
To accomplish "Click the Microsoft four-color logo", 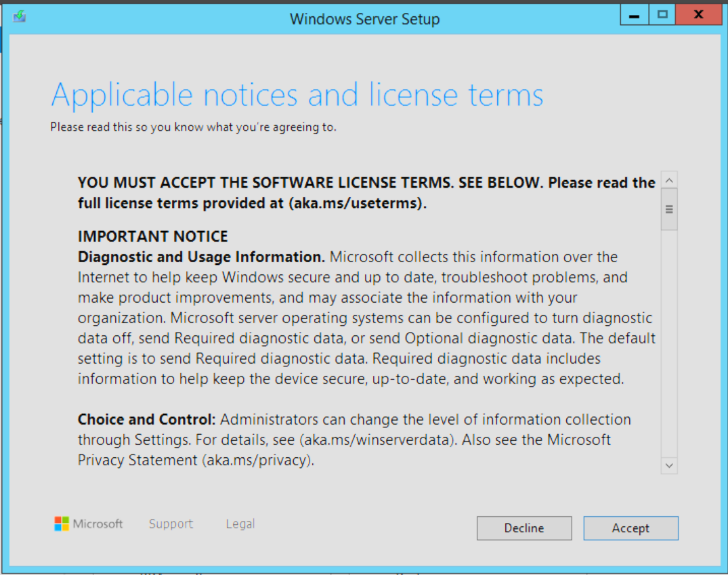I will pos(62,524).
